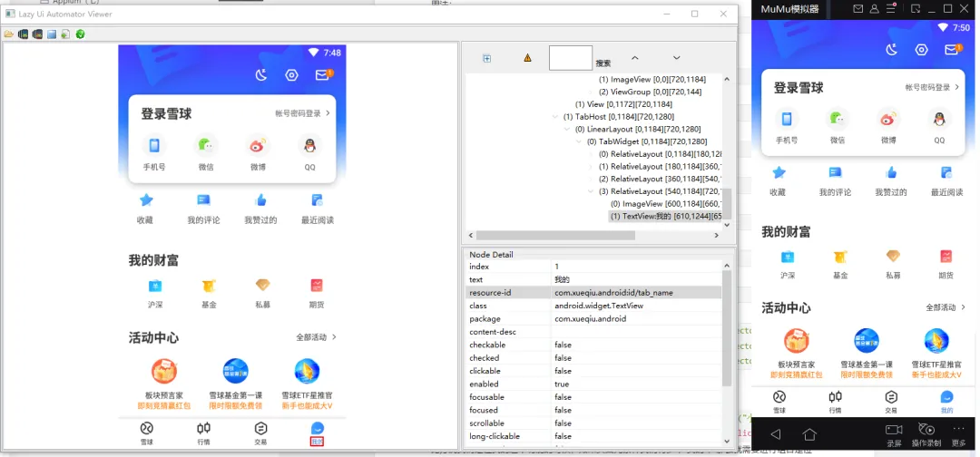Collapse the TabHost tree node
The image size is (980, 457).
pos(555,117)
